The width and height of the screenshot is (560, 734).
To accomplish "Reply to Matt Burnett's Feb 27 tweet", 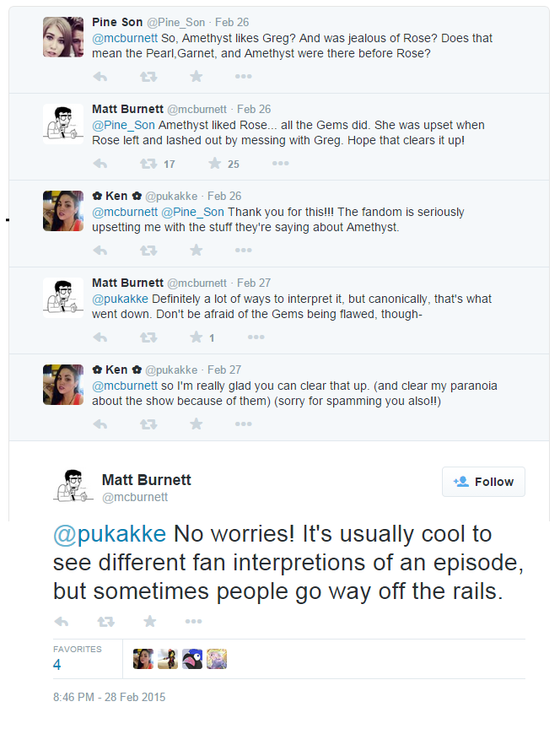I will (x=100, y=337).
